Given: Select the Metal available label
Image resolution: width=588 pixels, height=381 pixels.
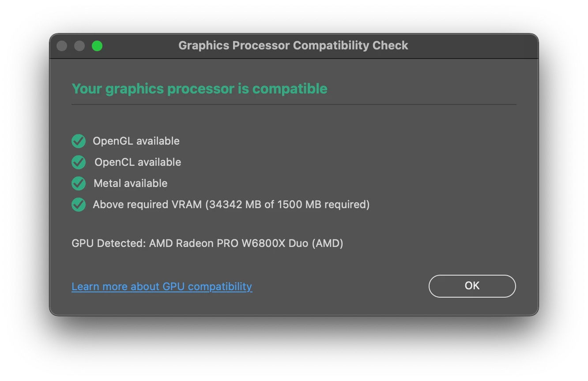Looking at the screenshot, I should tap(131, 183).
